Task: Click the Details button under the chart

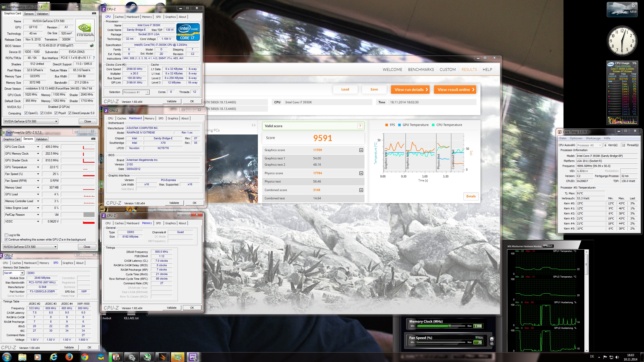Action: [471, 196]
